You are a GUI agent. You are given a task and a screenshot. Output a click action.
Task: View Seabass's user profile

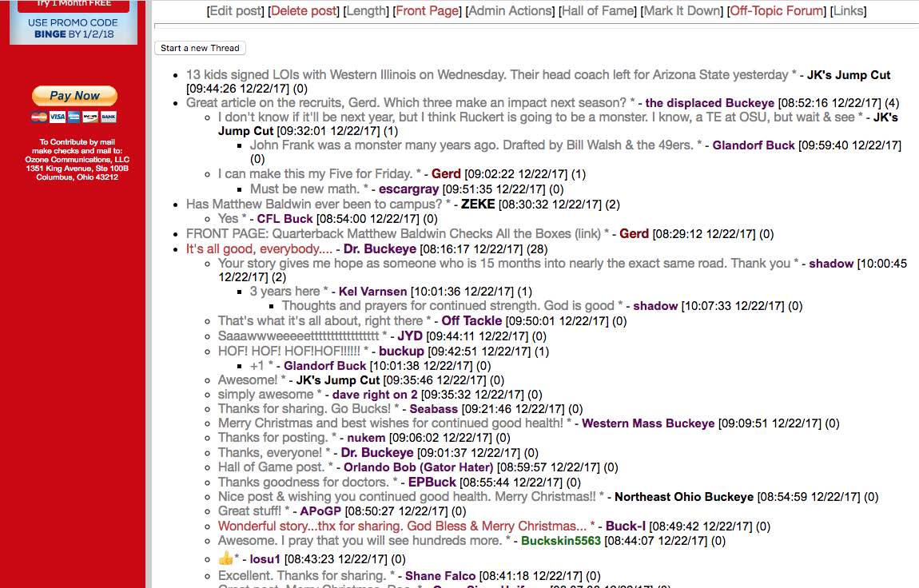point(434,409)
